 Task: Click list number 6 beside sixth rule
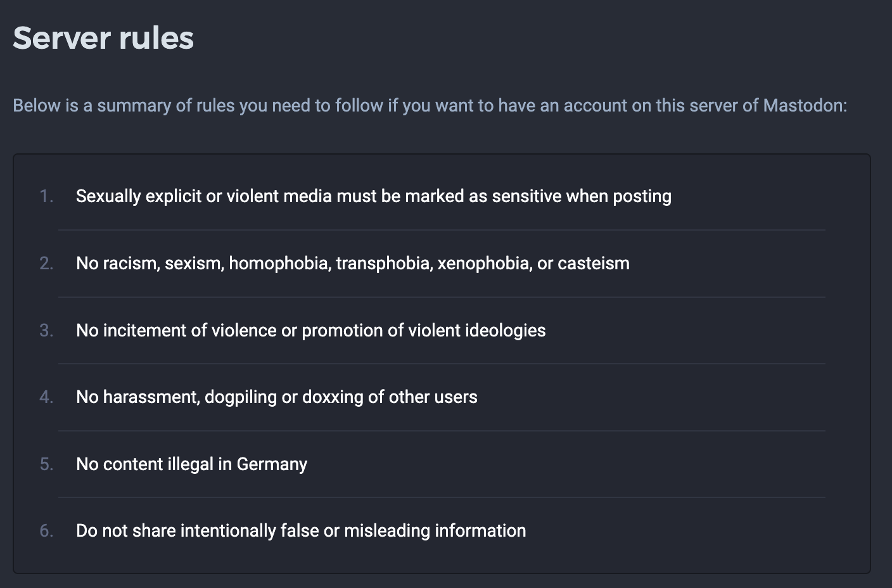click(46, 531)
